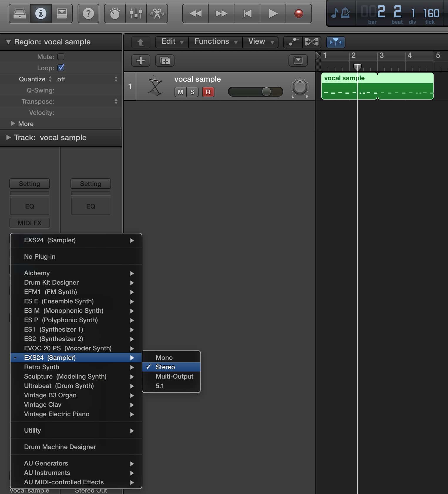Toggle the Automation curve icon
Image resolution: width=448 pixels, height=494 pixels.
(293, 42)
